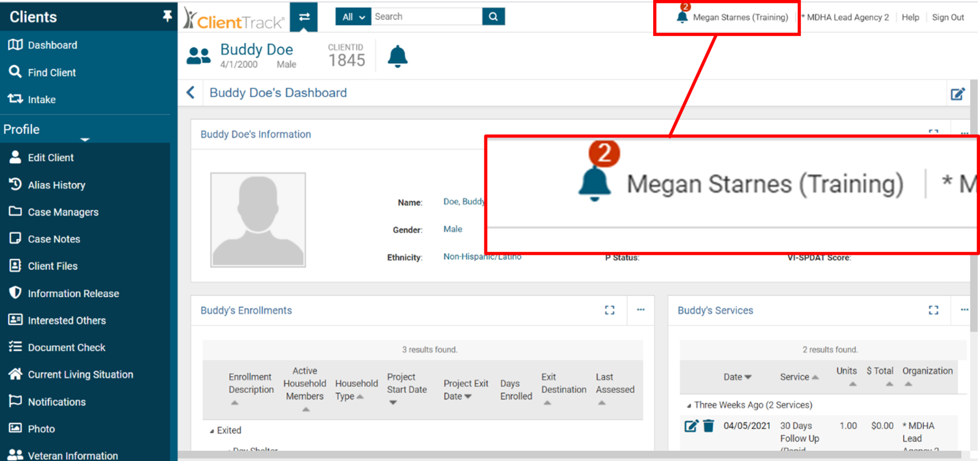Open the All search filter dropdown
This screenshot has height=461, width=980.
tap(353, 17)
